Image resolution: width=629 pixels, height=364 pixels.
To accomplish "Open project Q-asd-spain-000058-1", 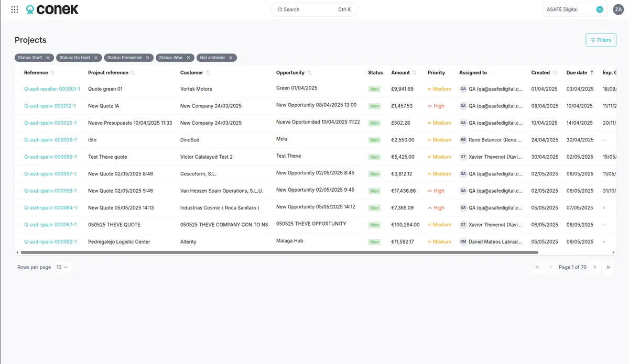I will point(50,191).
